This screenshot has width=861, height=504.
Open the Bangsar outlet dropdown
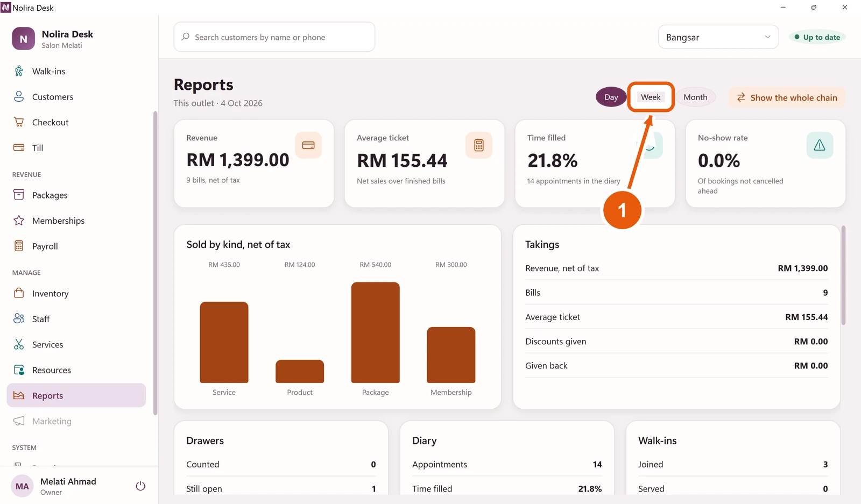(718, 37)
